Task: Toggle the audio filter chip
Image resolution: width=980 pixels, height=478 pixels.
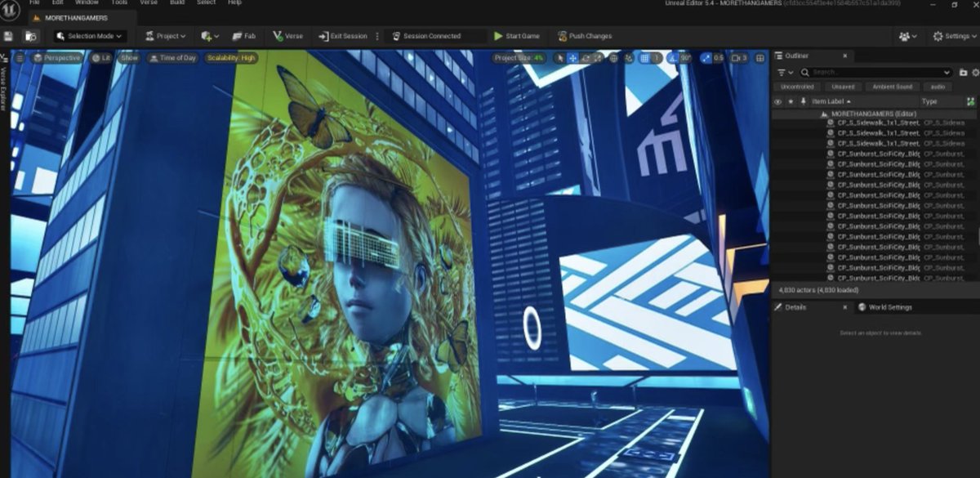Action: [x=938, y=87]
